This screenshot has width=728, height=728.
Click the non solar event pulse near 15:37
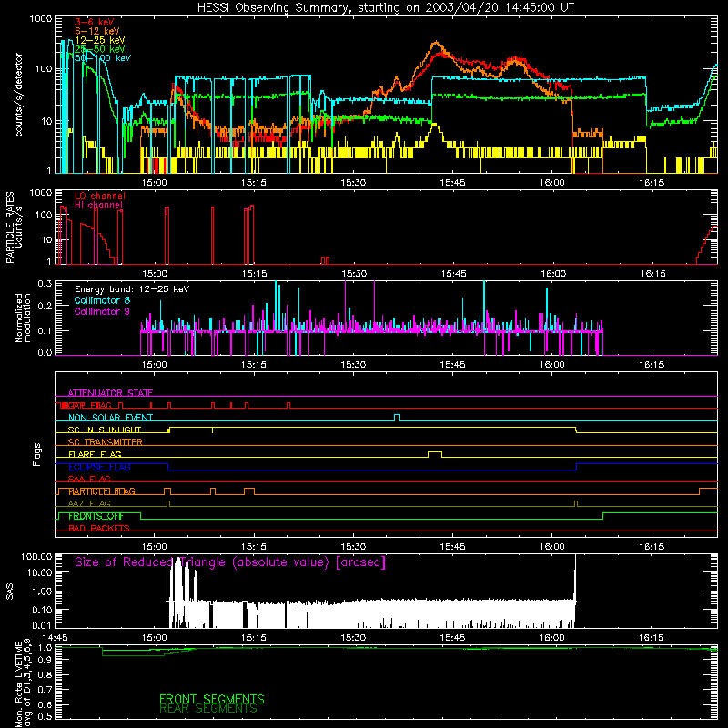tap(398, 418)
